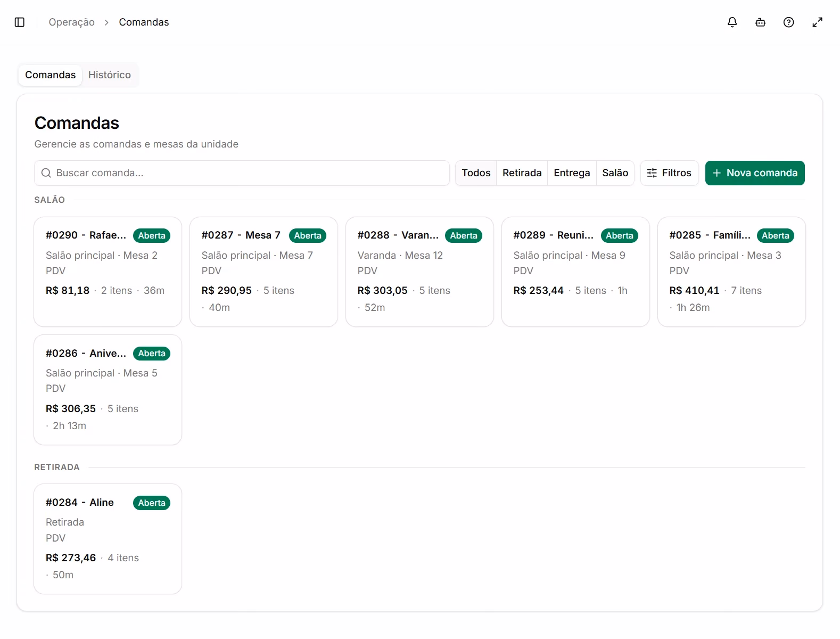Click the #0285 - Famíli... title
This screenshot has width=840, height=639.
tap(710, 235)
